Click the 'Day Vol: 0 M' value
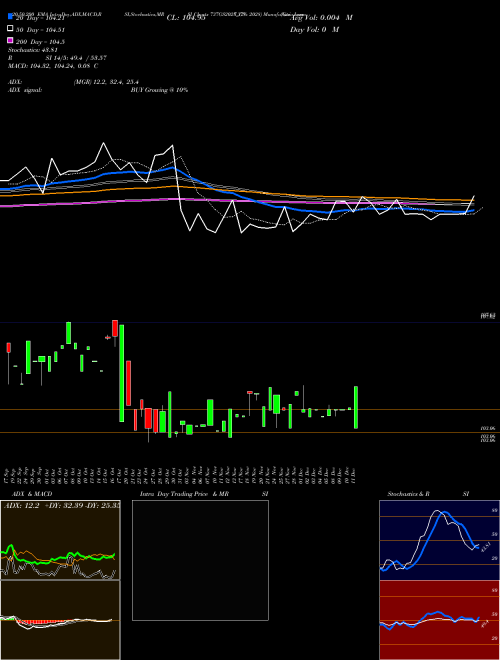The height and width of the screenshot is (660, 500). (314, 29)
